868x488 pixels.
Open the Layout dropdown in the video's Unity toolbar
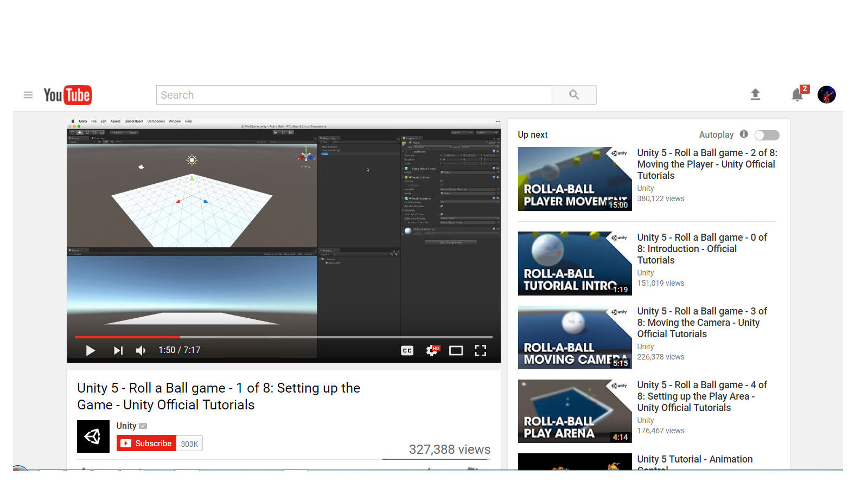pyautogui.click(x=487, y=132)
